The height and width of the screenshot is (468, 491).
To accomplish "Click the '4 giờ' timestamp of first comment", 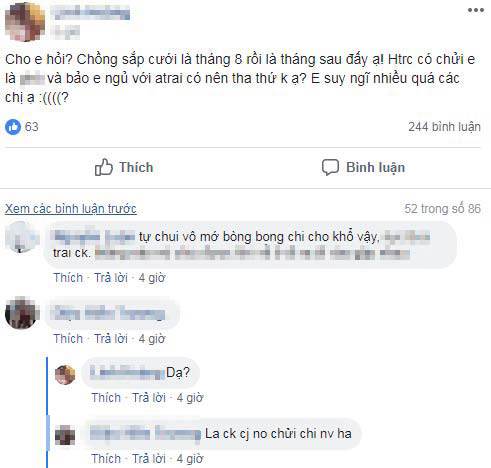I will click(152, 278).
